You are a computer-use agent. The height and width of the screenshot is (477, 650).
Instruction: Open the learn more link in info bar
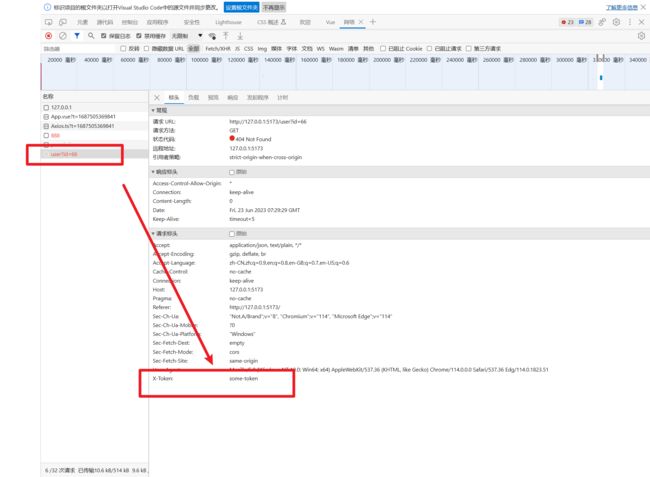tap(621, 7)
